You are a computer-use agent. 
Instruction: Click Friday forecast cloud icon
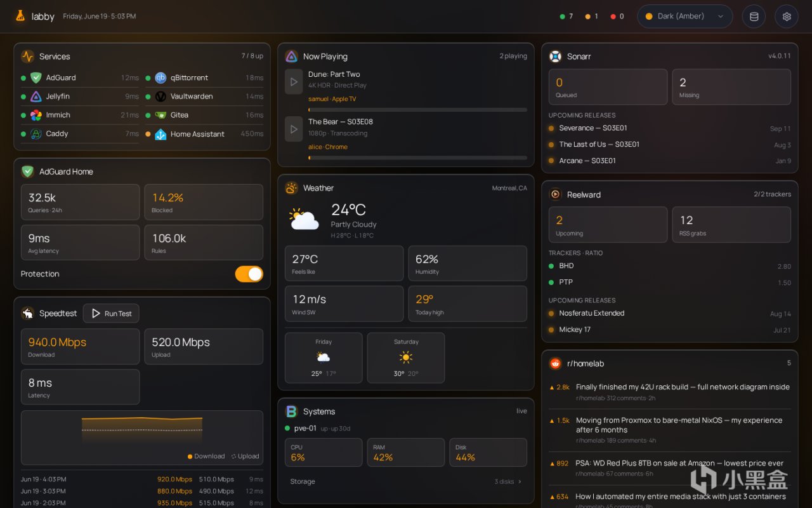323,357
